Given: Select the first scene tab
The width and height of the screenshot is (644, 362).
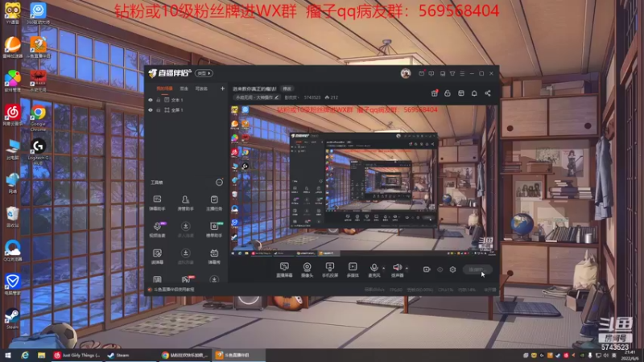Looking at the screenshot, I should (x=165, y=88).
